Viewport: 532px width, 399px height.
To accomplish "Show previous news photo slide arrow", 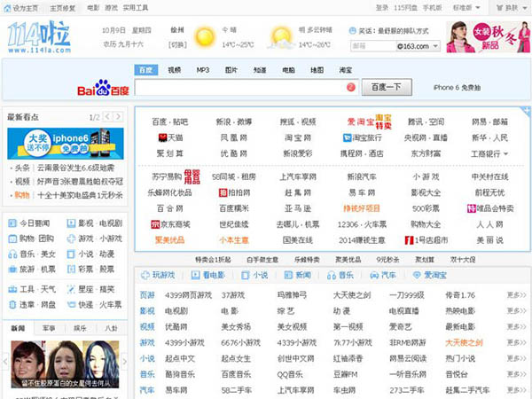I will 5,362.
